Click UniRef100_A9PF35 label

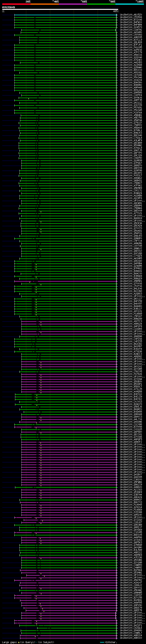click(x=131, y=100)
